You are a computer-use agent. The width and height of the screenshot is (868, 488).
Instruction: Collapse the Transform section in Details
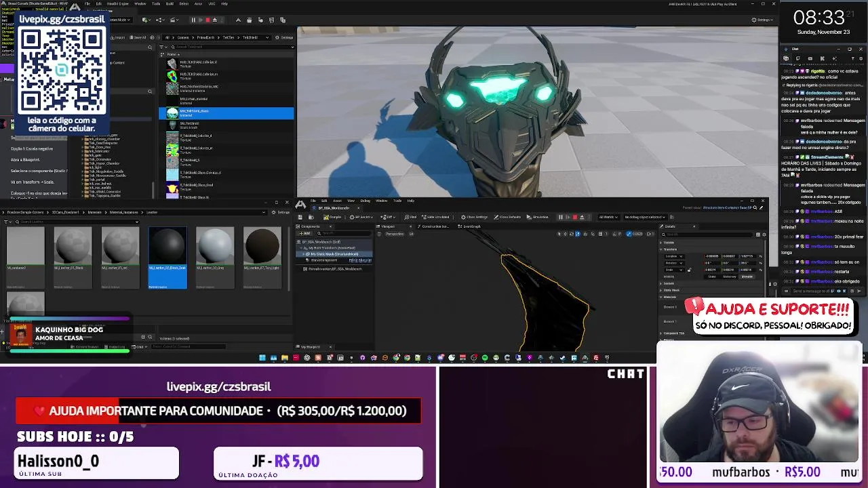tap(660, 249)
